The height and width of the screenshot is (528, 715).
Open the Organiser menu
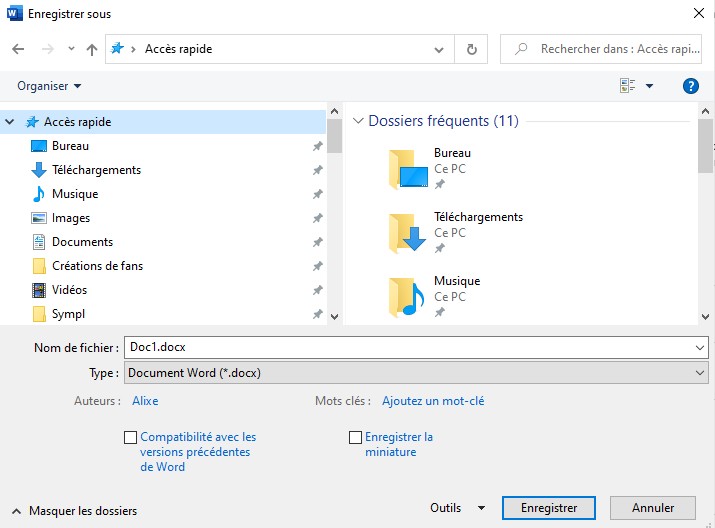pyautogui.click(x=49, y=86)
